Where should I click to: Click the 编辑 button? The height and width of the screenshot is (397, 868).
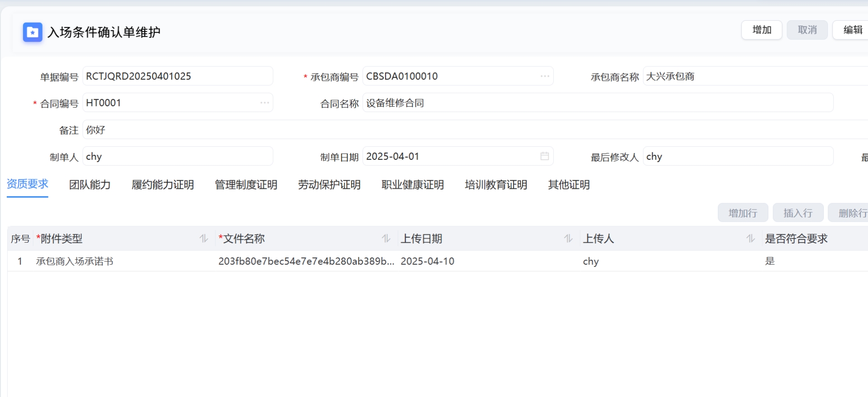(851, 30)
